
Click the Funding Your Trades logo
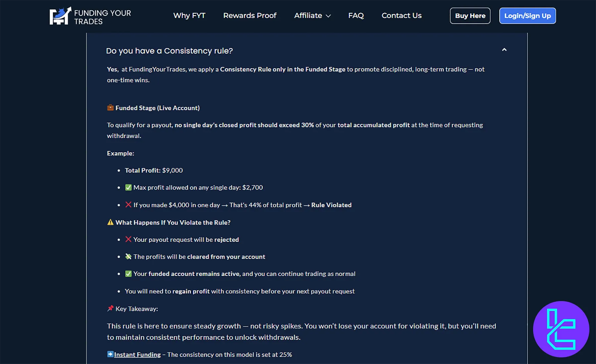[x=90, y=16]
